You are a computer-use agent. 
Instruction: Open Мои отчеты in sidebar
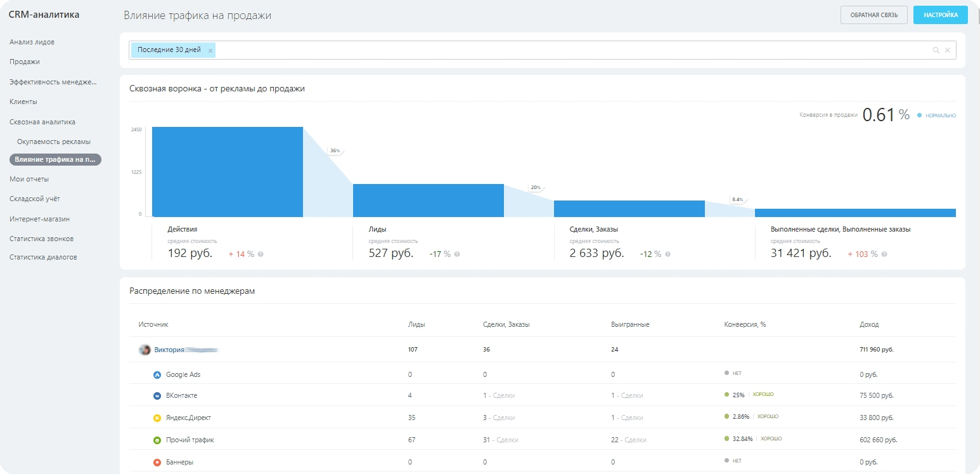coord(29,179)
